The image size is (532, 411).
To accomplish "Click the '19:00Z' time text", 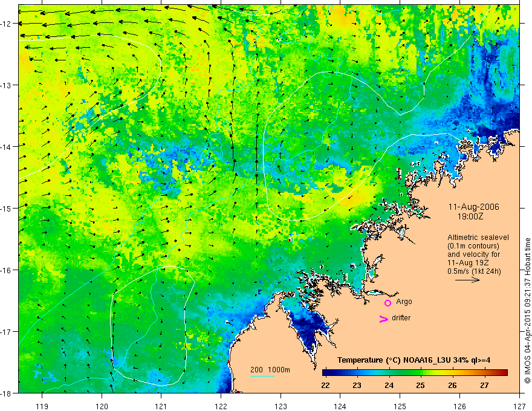I will (470, 216).
